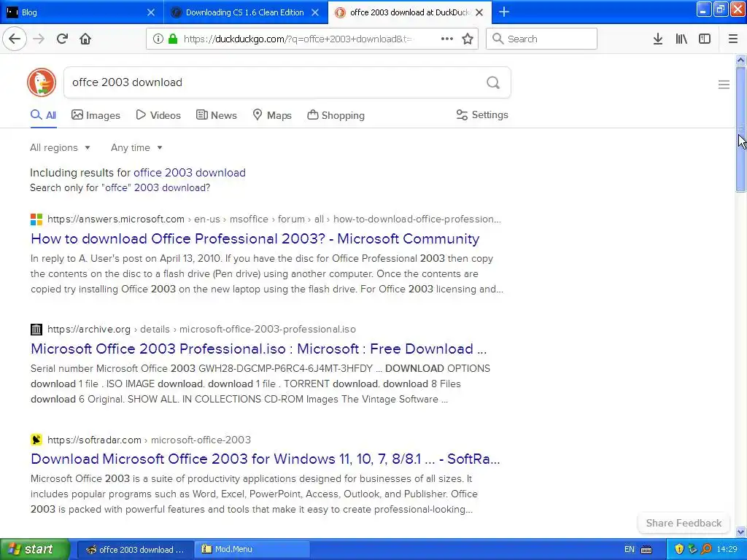Bookmark this page with the star
Viewport: 747px width, 560px height.
tap(468, 39)
